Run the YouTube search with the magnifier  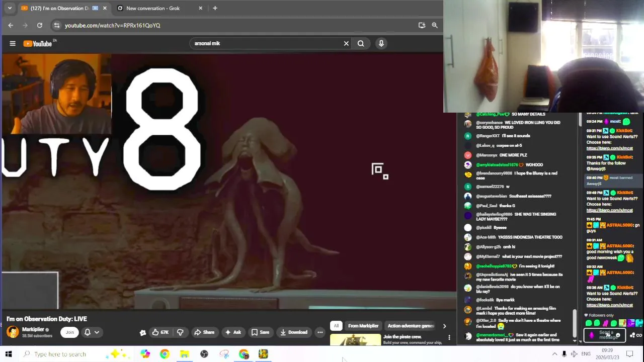coord(361,43)
